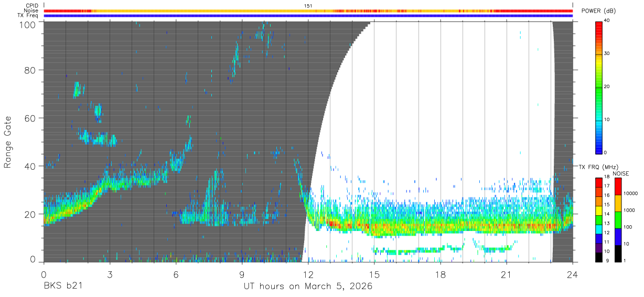Click the 30 label on power scale
The height and width of the screenshot is (297, 644).
[x=607, y=54]
